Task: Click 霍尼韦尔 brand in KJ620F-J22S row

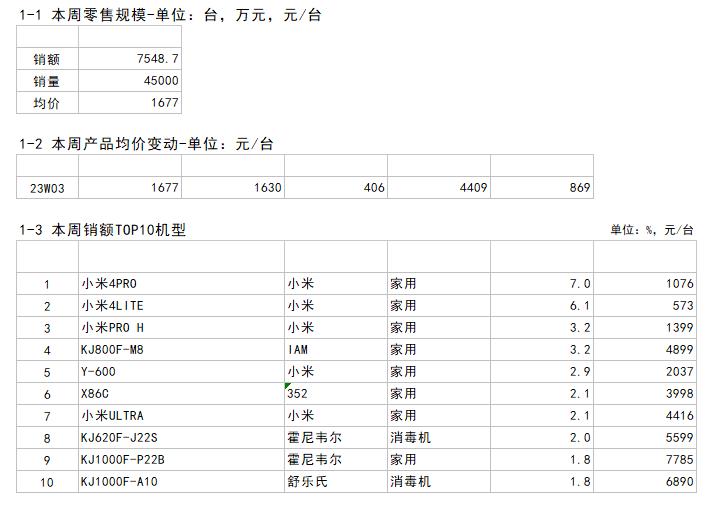Action: click(x=336, y=437)
